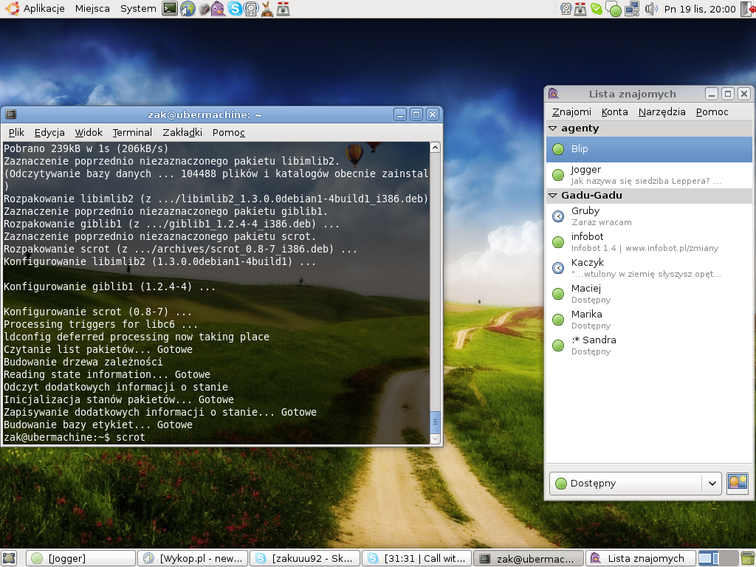Switch to the Wykop.pl taskbar window
This screenshot has height=567, width=756.
[193, 558]
